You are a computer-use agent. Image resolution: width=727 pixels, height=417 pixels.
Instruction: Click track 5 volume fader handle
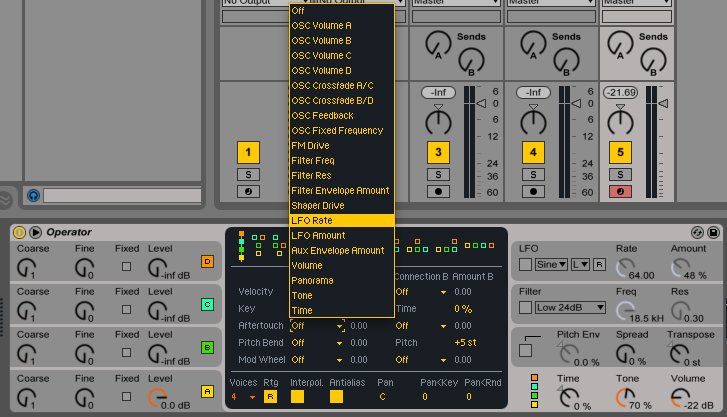pos(663,103)
